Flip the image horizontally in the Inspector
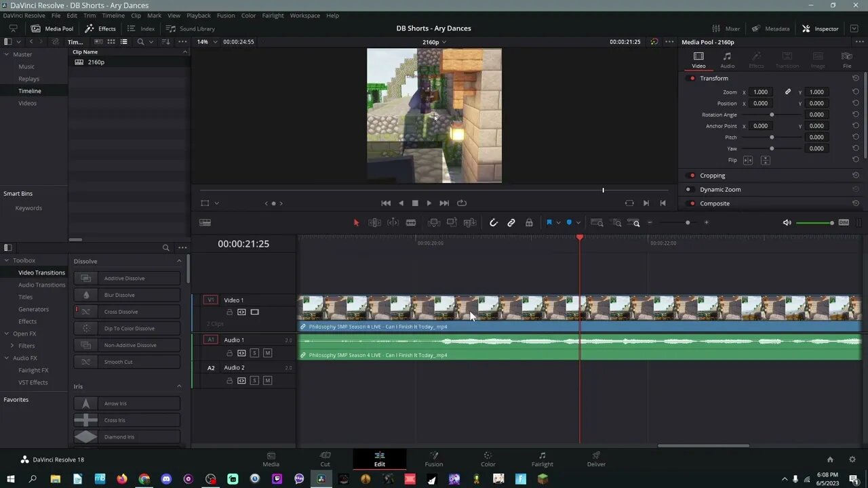868x488 pixels. coord(748,160)
